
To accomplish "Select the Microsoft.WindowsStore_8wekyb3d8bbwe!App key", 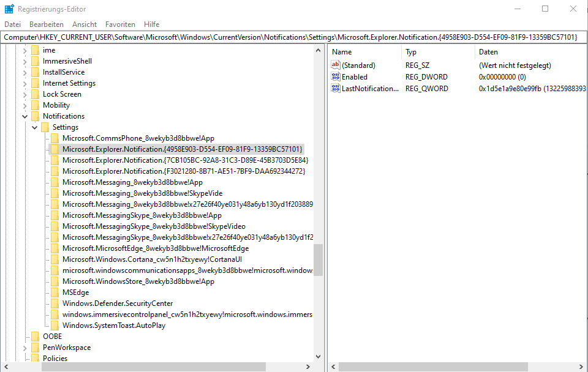I will pyautogui.click(x=138, y=281).
